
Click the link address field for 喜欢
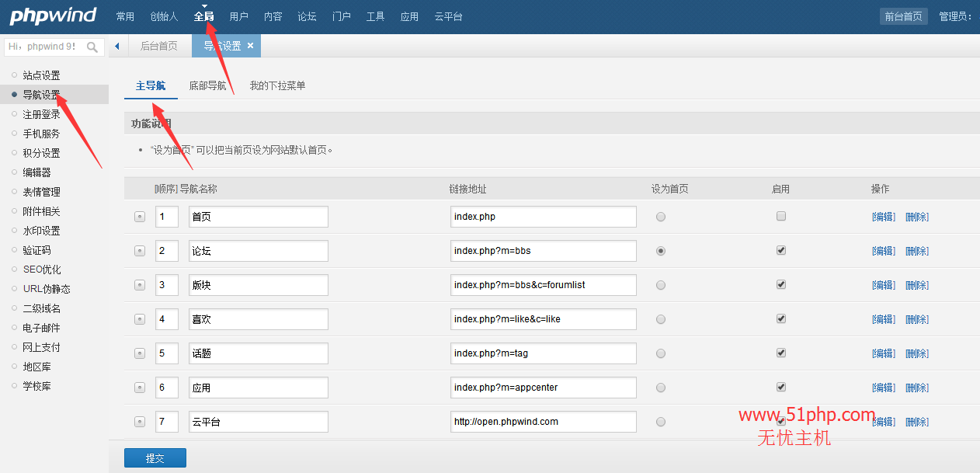click(x=543, y=319)
